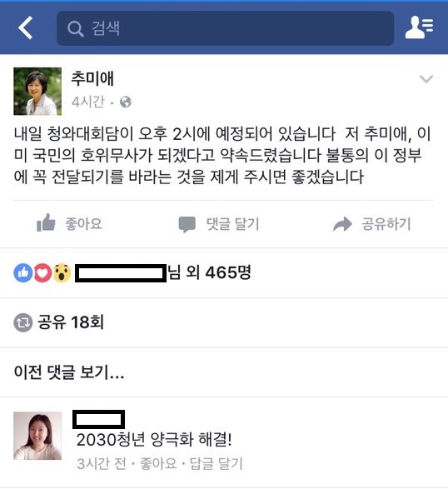Expand 이전 댓글 보기 previous comments
The width and height of the screenshot is (448, 489).
pyautogui.click(x=69, y=372)
